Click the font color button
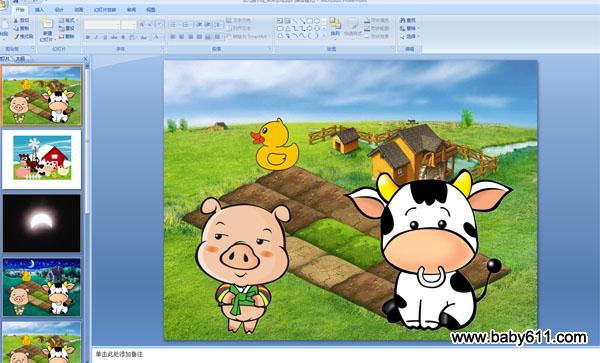Image resolution: width=600 pixels, height=363 pixels. [156, 37]
